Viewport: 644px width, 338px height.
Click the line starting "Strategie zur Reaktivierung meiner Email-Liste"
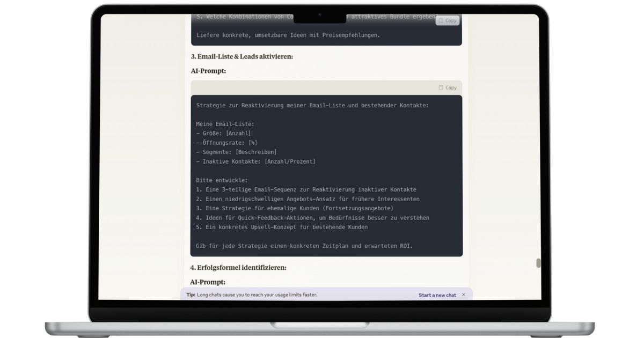click(312, 105)
